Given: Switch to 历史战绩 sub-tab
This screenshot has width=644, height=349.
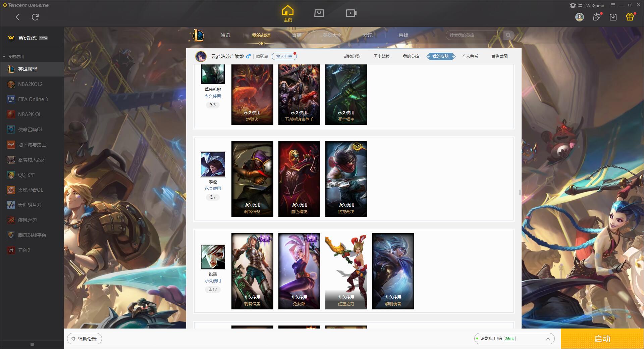Looking at the screenshot, I should coord(381,56).
